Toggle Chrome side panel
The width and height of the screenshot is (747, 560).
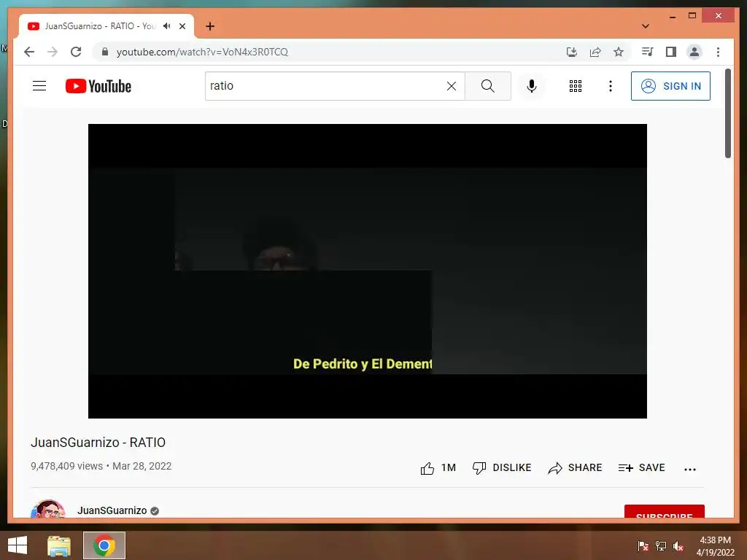(x=671, y=52)
